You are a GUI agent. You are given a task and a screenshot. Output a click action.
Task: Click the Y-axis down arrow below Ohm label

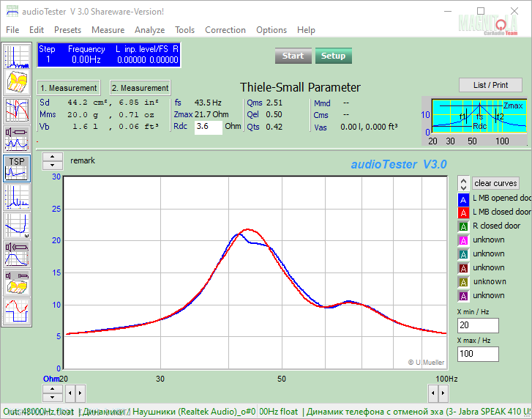pos(52,397)
